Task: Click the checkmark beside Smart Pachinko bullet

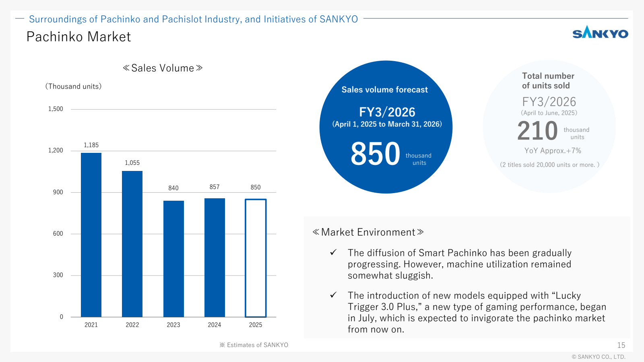Action: click(x=333, y=252)
